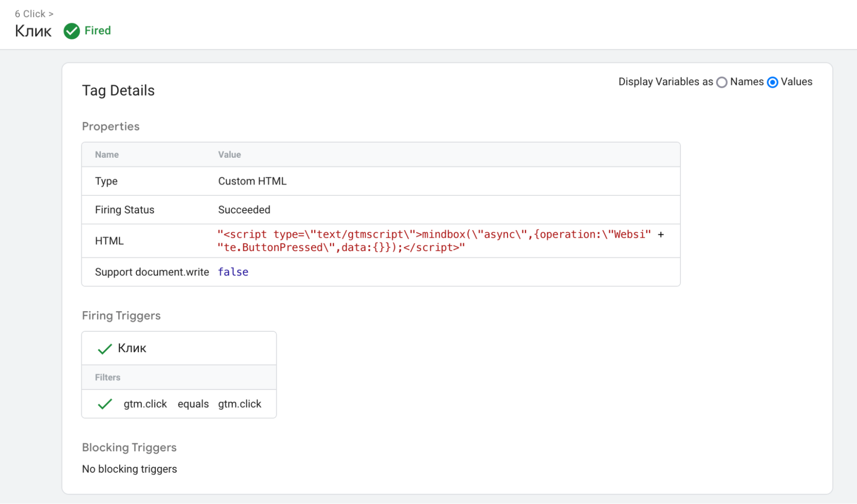Image resolution: width=857 pixels, height=504 pixels.
Task: Click the 'Value' column header
Action: (229, 155)
